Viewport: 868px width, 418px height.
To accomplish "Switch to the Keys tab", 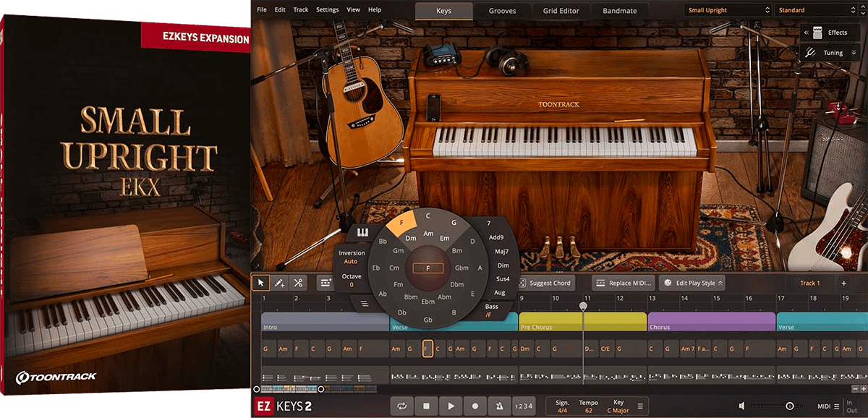I will [x=444, y=11].
